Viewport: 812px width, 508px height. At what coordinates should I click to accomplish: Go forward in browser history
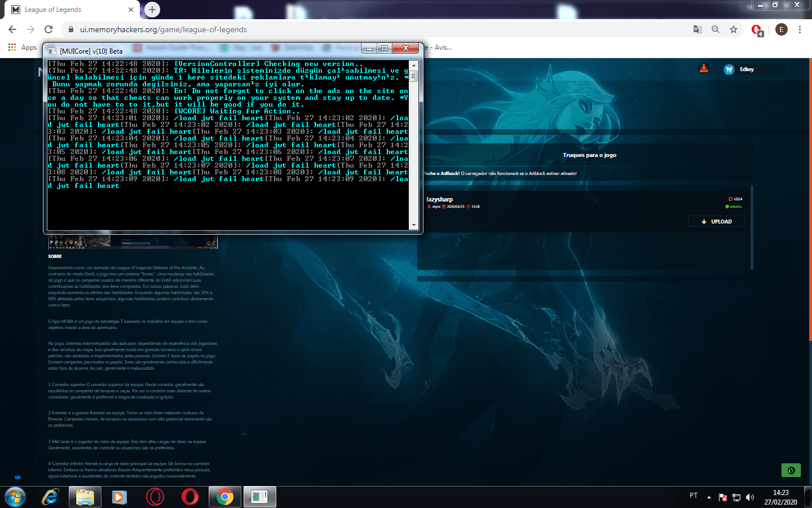pos(30,29)
